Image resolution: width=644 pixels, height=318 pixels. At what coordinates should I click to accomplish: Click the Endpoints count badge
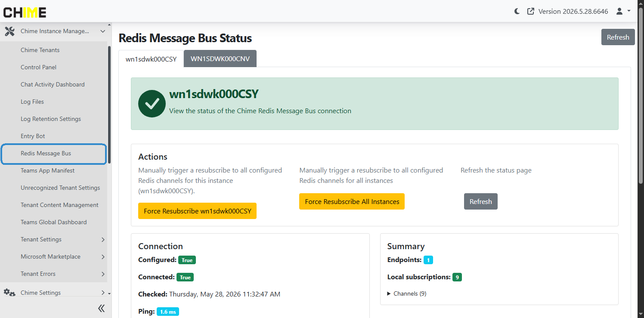[x=428, y=260]
